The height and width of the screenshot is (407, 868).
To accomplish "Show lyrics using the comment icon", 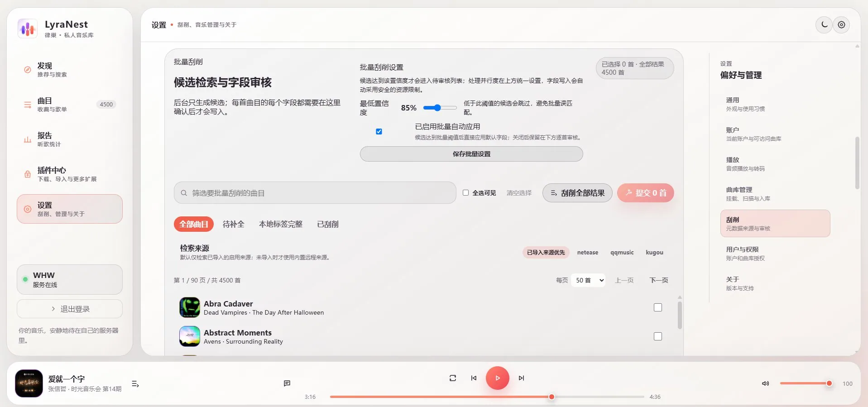I will [287, 383].
